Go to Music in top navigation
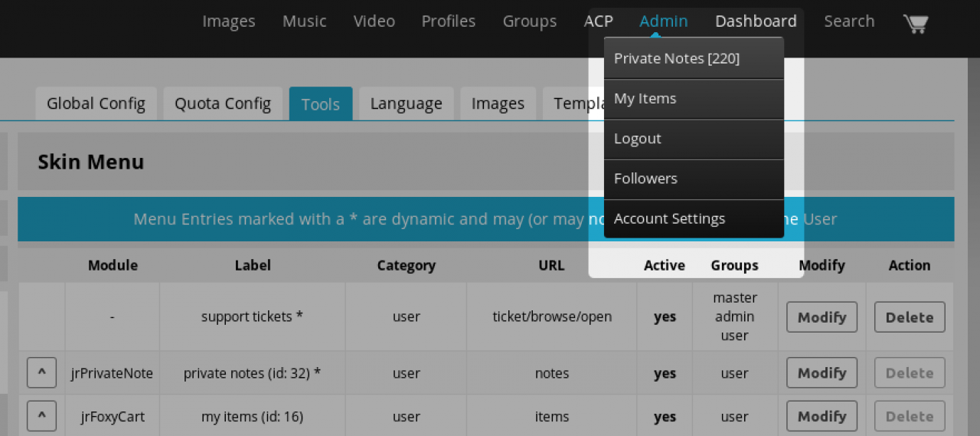The width and height of the screenshot is (980, 436). [x=304, y=21]
